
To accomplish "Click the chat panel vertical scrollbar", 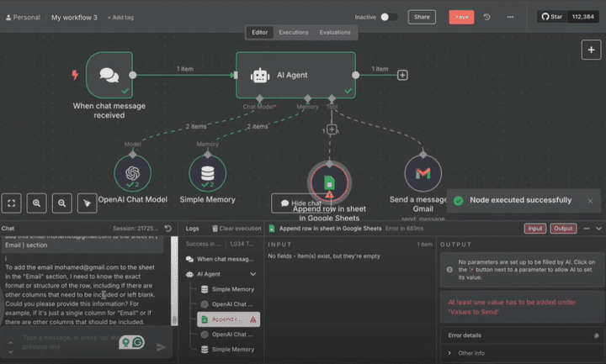I will (175, 281).
